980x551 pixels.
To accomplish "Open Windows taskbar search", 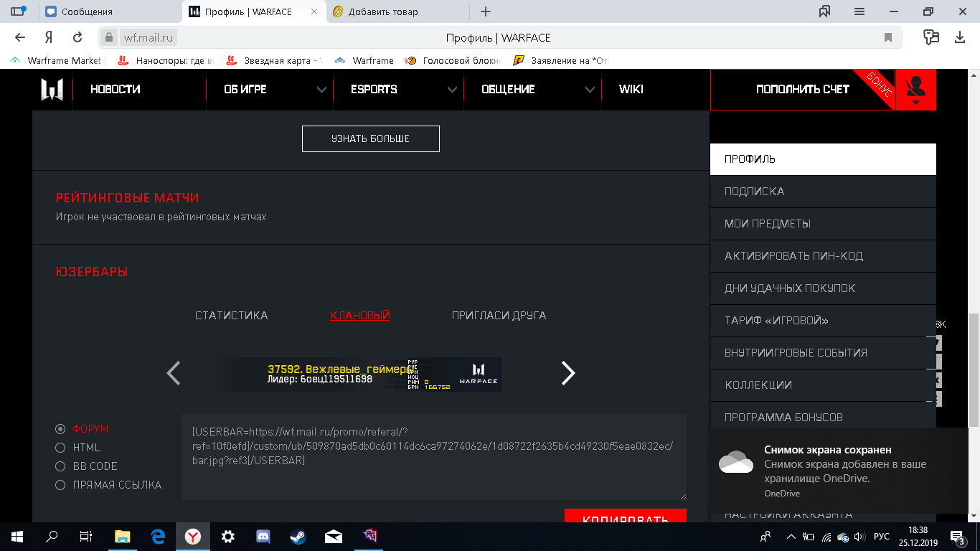I will pyautogui.click(x=52, y=537).
